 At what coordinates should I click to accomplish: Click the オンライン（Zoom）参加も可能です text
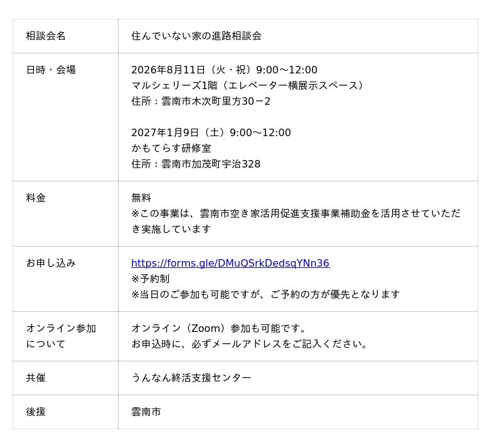click(220, 328)
